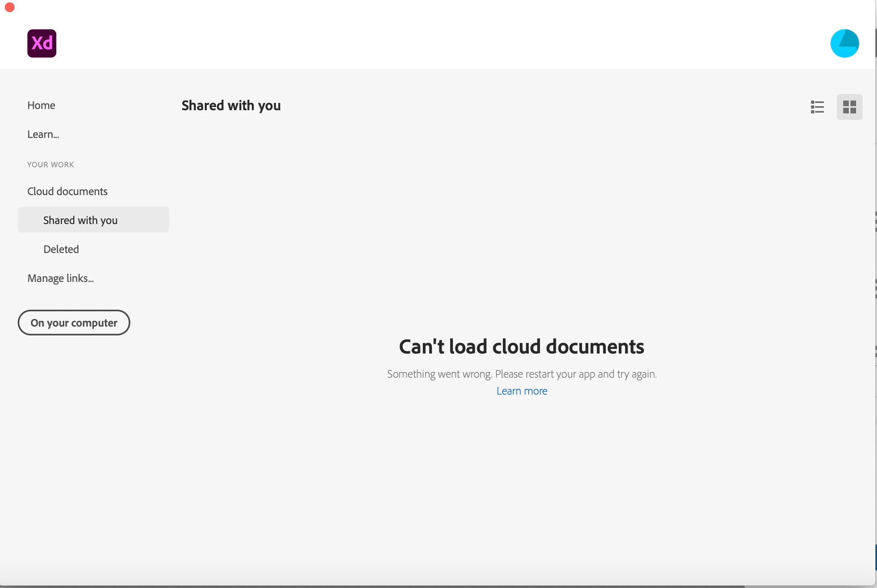Image resolution: width=877 pixels, height=588 pixels.
Task: Click the blue strip at window's right edge
Action: [876, 557]
